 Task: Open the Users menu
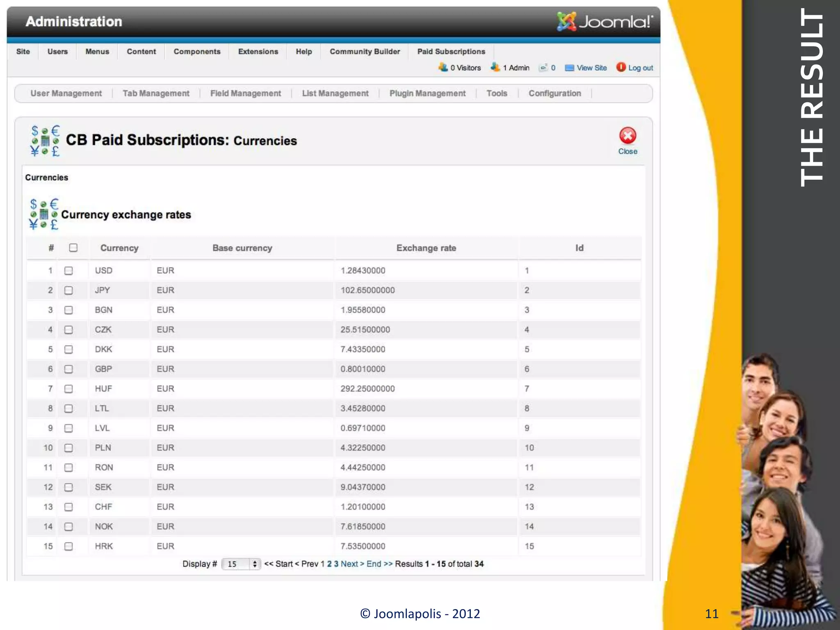57,52
